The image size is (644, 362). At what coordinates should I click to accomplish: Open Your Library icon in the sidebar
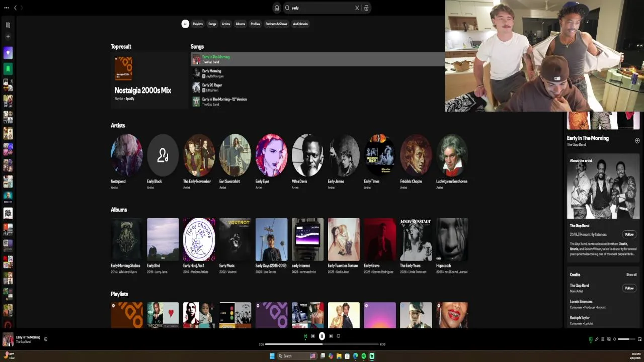[8, 25]
